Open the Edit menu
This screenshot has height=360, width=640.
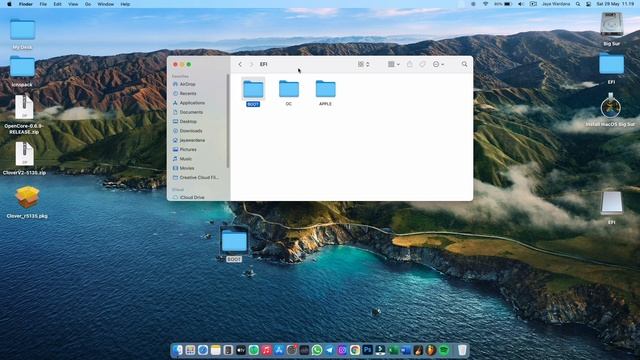(x=58, y=4)
